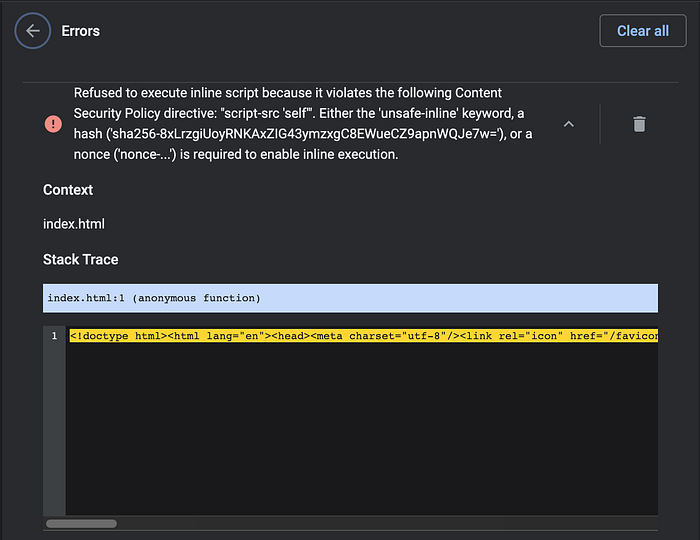Screen dimensions: 700x540
Task: Click the 'unsafe-inline' keyword in the error text
Action: 418,113
